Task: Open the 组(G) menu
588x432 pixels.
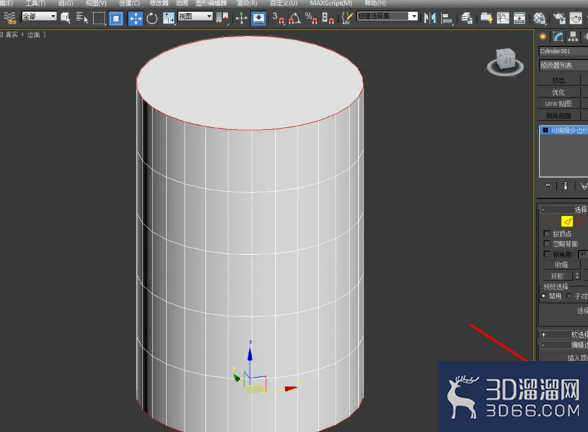Action: (x=66, y=3)
